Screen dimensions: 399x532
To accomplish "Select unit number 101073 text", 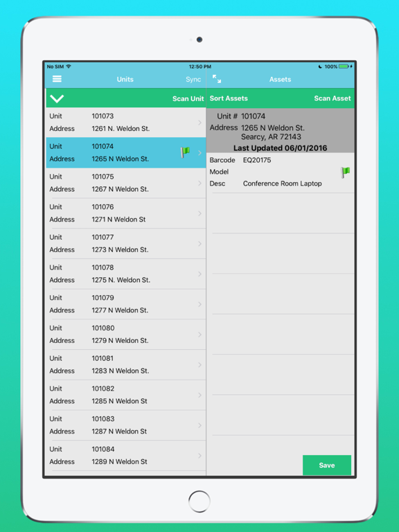I will point(103,116).
